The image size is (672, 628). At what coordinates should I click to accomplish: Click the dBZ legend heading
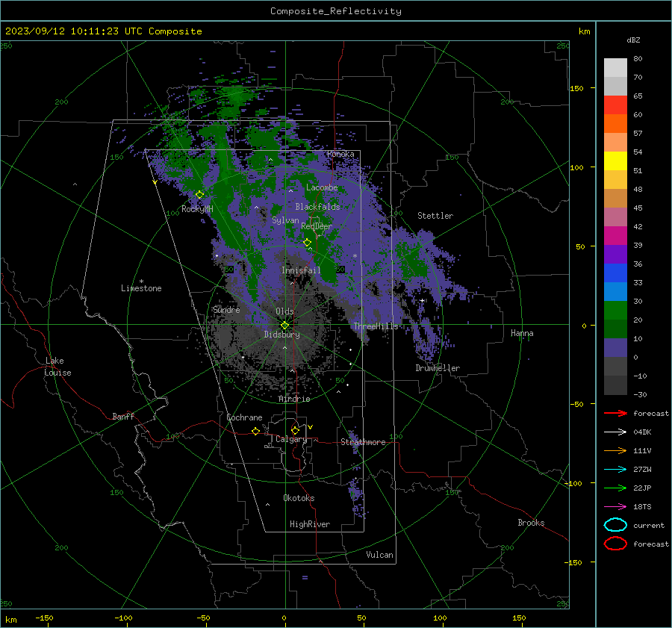click(633, 40)
